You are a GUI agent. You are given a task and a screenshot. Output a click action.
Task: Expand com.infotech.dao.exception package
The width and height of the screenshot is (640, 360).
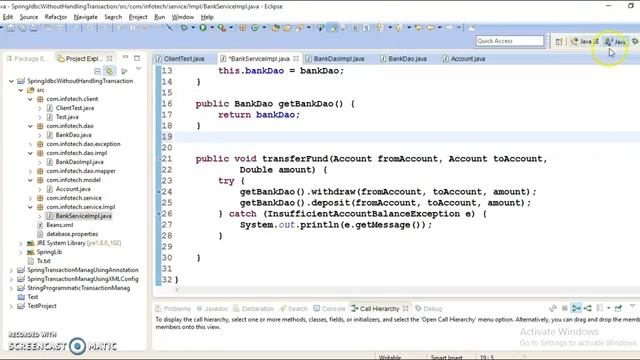(x=30, y=144)
